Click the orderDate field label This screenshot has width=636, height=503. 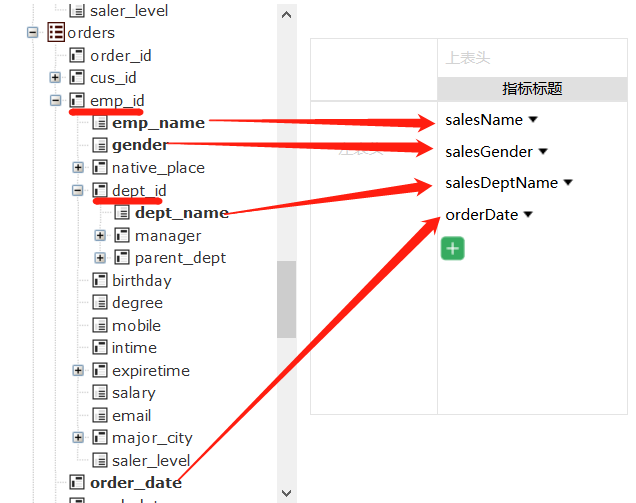(481, 215)
